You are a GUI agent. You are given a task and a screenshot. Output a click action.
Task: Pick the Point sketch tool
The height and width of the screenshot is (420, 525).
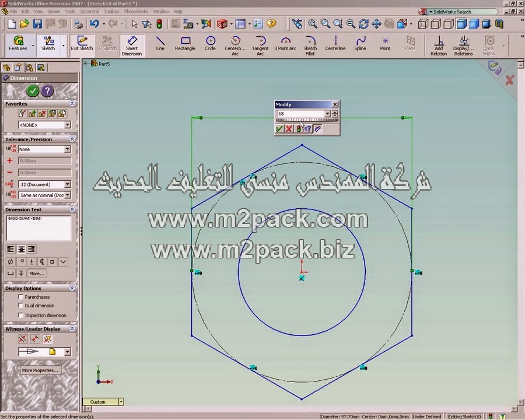click(x=385, y=44)
